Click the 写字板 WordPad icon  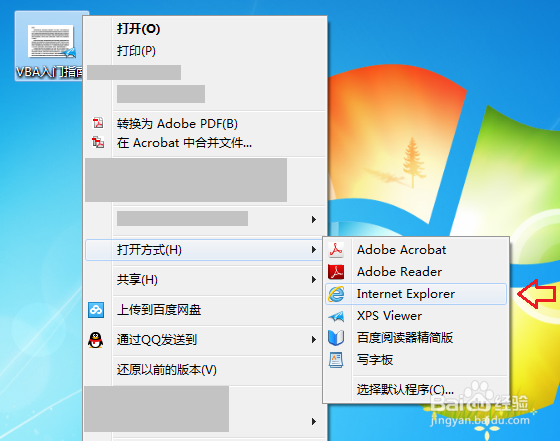(x=336, y=360)
